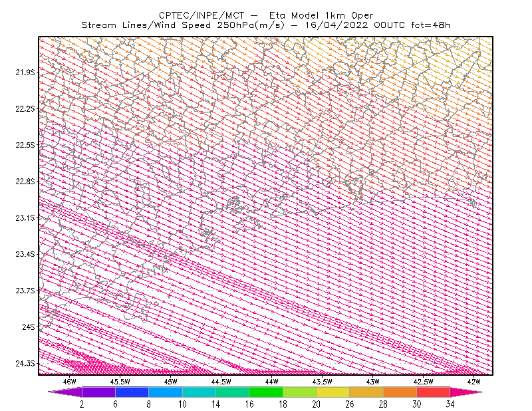Click the 46W longitude axis label
This screenshot has height=411, width=532.
[70, 382]
